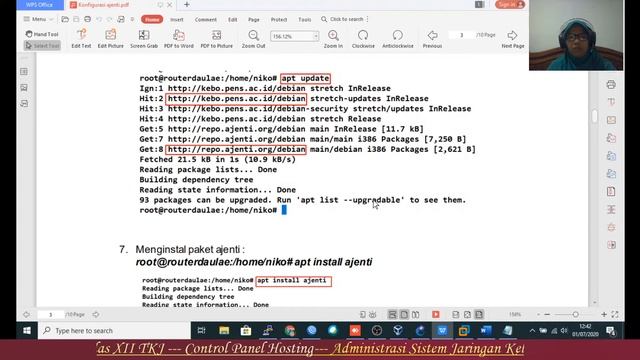Zoom Out the document view

click(253, 39)
